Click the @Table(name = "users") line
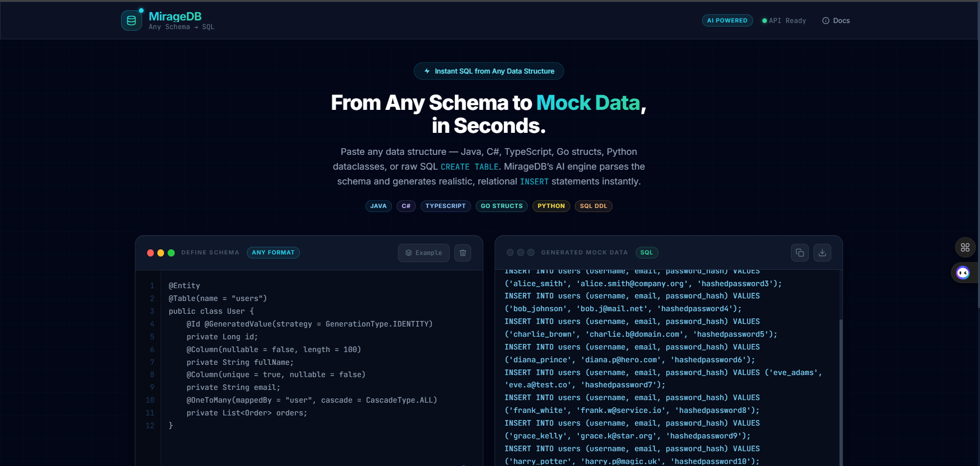Viewport: 980px width, 466px height. coord(218,298)
